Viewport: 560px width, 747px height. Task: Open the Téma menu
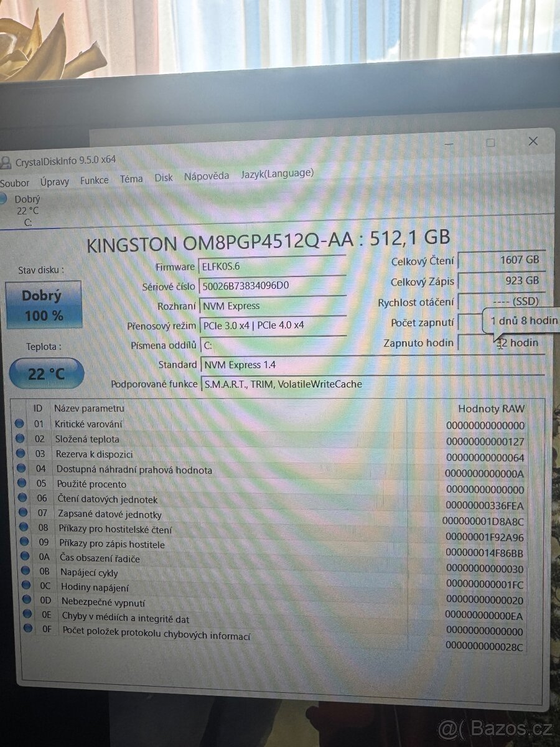click(x=131, y=179)
